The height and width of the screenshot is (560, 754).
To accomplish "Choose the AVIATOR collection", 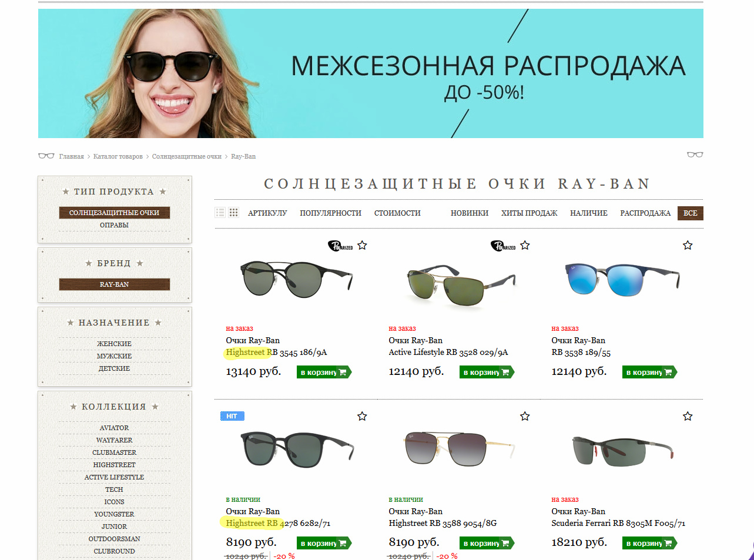I will point(114,428).
